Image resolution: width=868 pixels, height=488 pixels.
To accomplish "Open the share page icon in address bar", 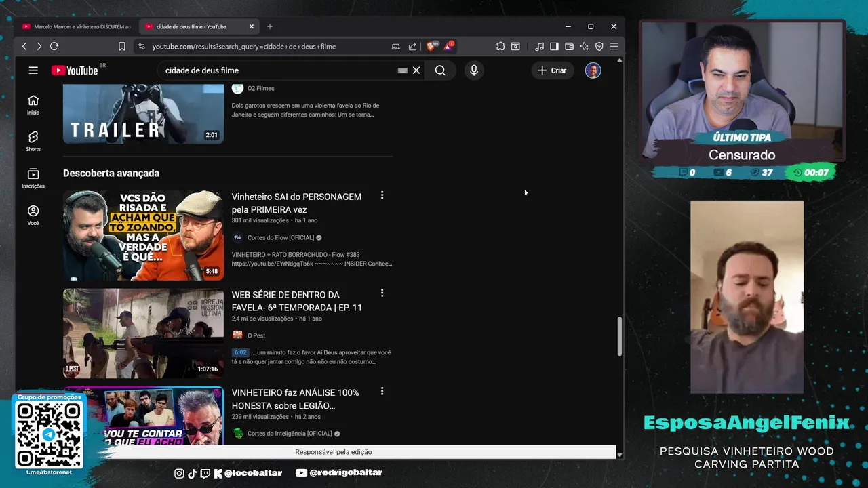I will click(x=412, y=46).
